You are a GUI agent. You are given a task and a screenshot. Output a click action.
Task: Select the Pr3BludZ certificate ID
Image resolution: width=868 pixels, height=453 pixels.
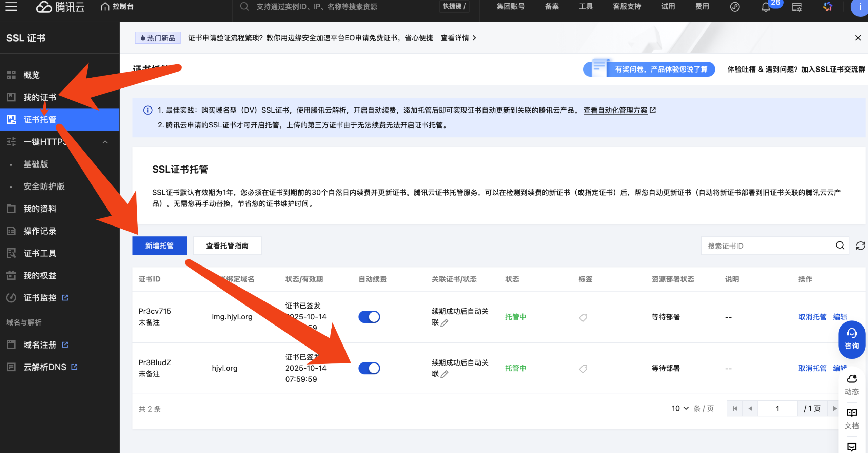(x=155, y=362)
